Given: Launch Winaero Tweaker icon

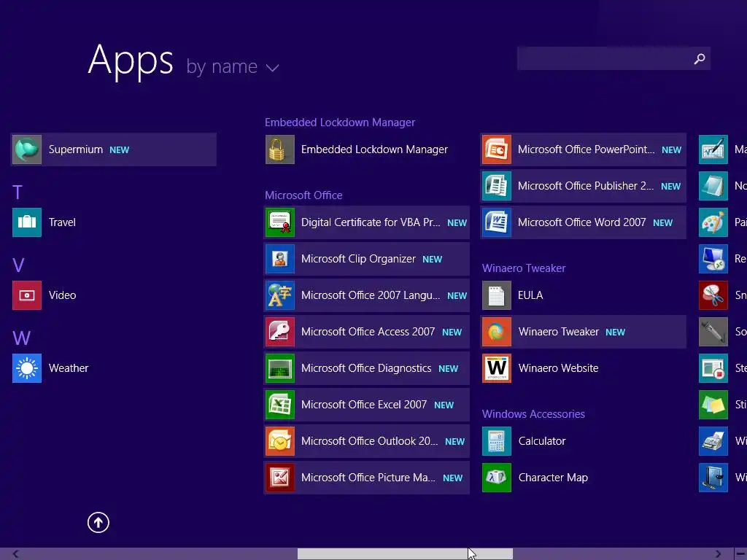Looking at the screenshot, I should [x=496, y=332].
